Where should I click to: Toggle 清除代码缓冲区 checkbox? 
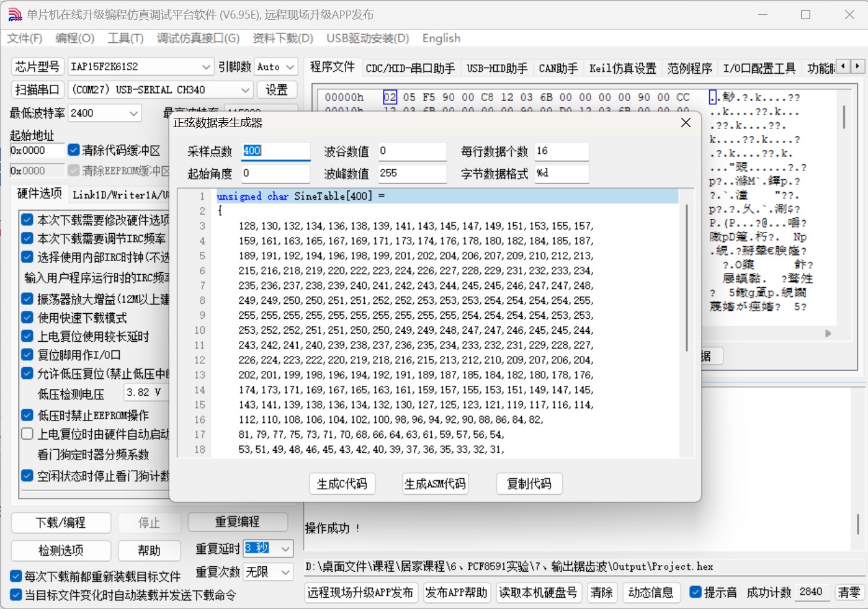pyautogui.click(x=74, y=150)
